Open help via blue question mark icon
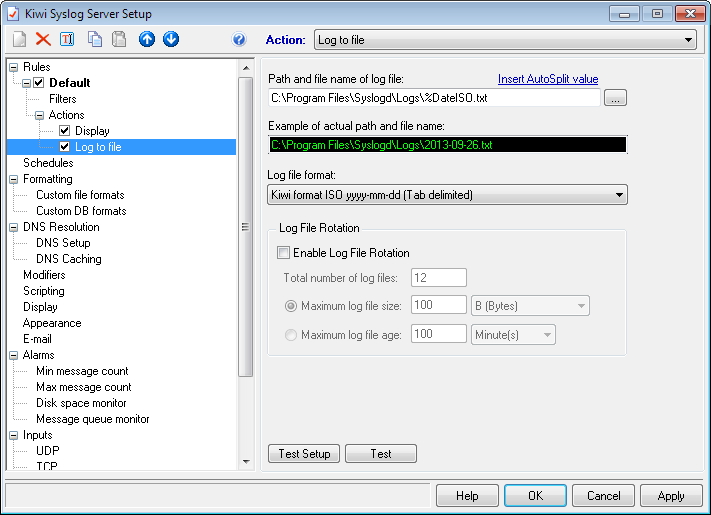The width and height of the screenshot is (711, 515). 239,40
